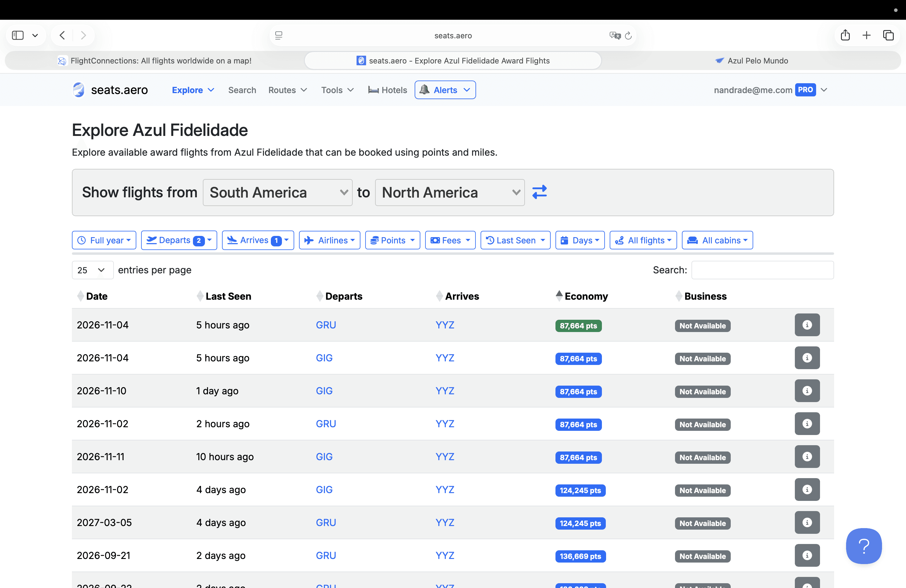Swap origin and destination regions
The width and height of the screenshot is (906, 588).
539,192
